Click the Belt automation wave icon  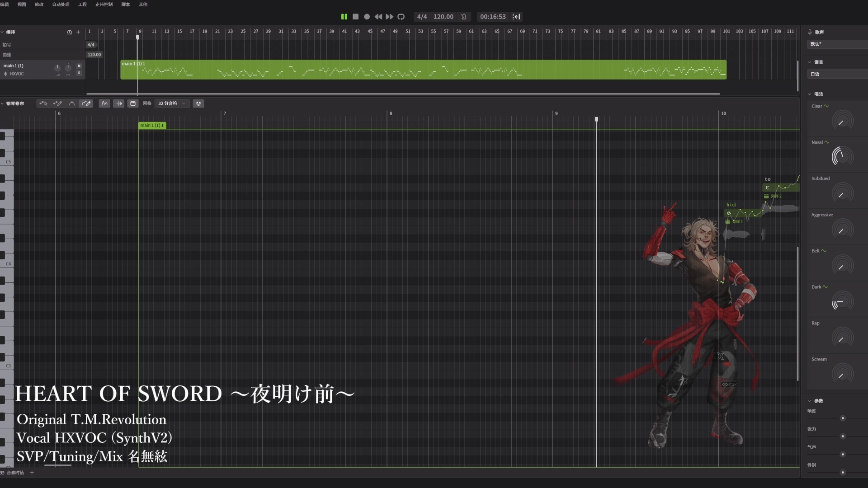tap(824, 251)
